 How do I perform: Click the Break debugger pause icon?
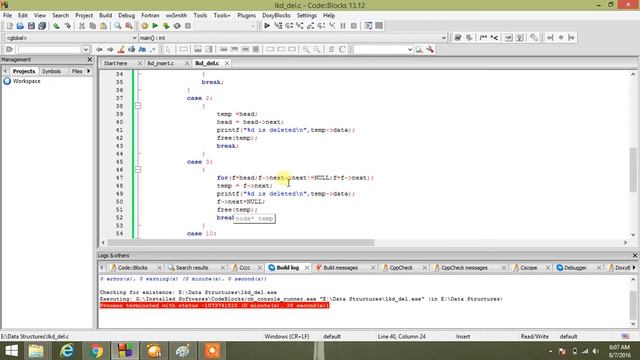(343, 26)
